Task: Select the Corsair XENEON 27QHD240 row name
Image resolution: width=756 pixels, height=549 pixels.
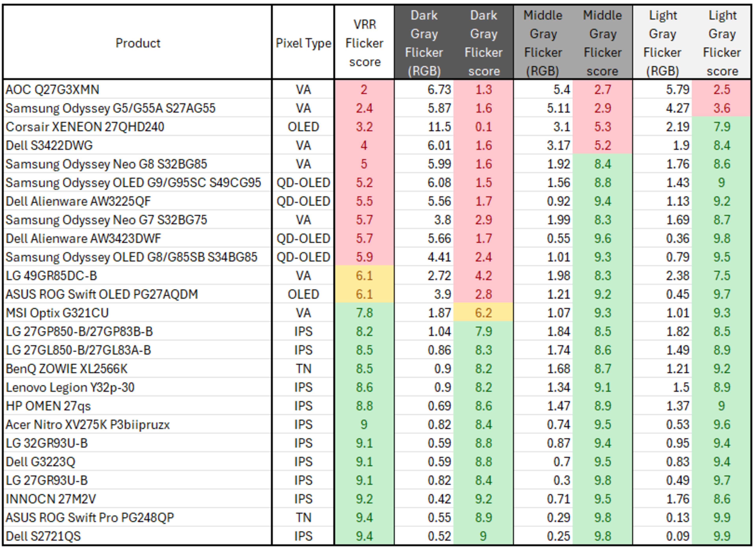Action: (85, 127)
